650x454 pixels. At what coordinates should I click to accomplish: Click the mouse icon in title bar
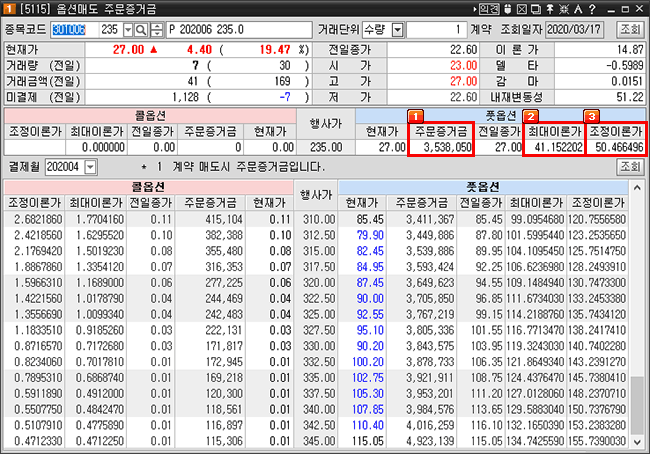pos(507,9)
